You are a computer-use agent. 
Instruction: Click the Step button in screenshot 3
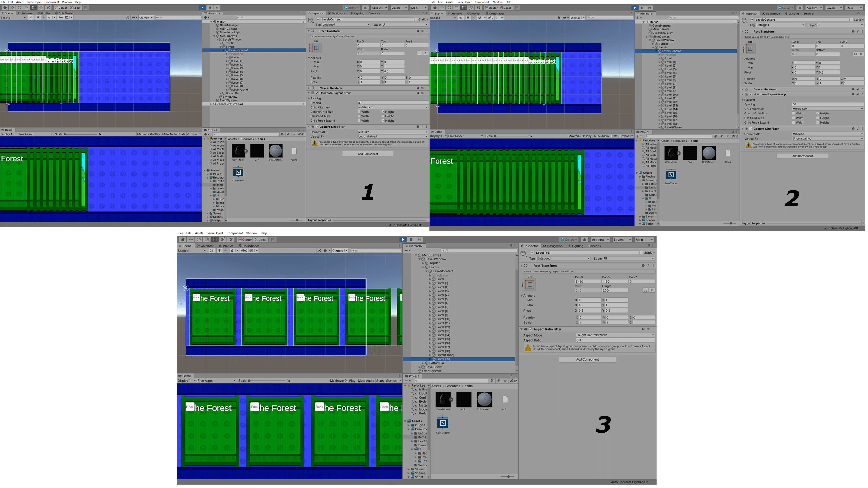pos(419,239)
